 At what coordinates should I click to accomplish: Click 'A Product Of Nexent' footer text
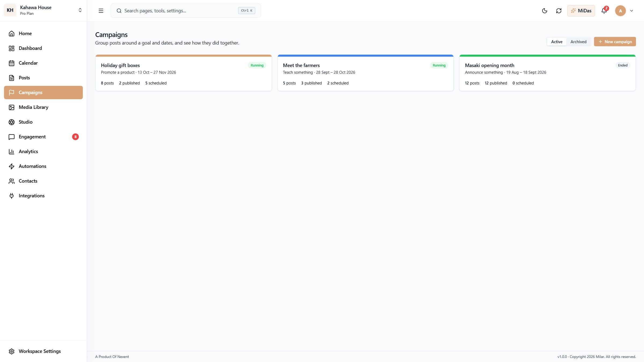pos(112,357)
